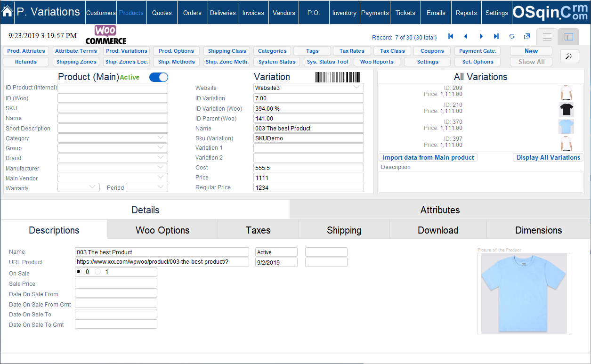Click the OSqinCrm logo

550,12
